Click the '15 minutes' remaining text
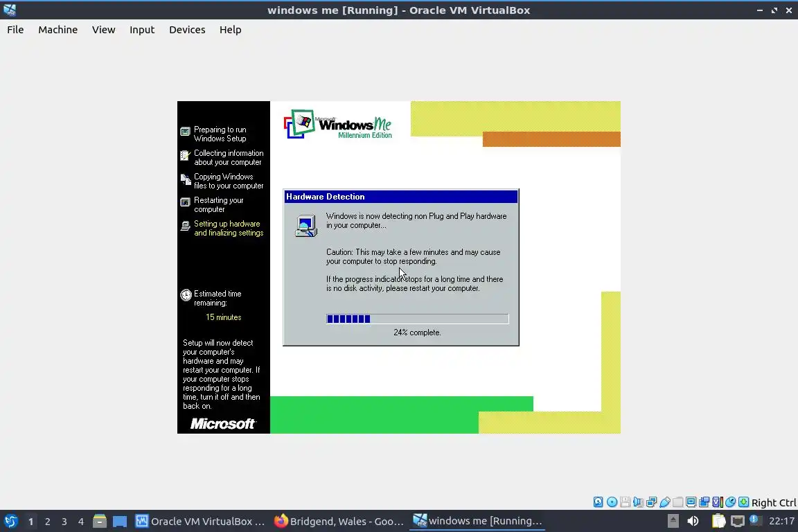 [224, 317]
